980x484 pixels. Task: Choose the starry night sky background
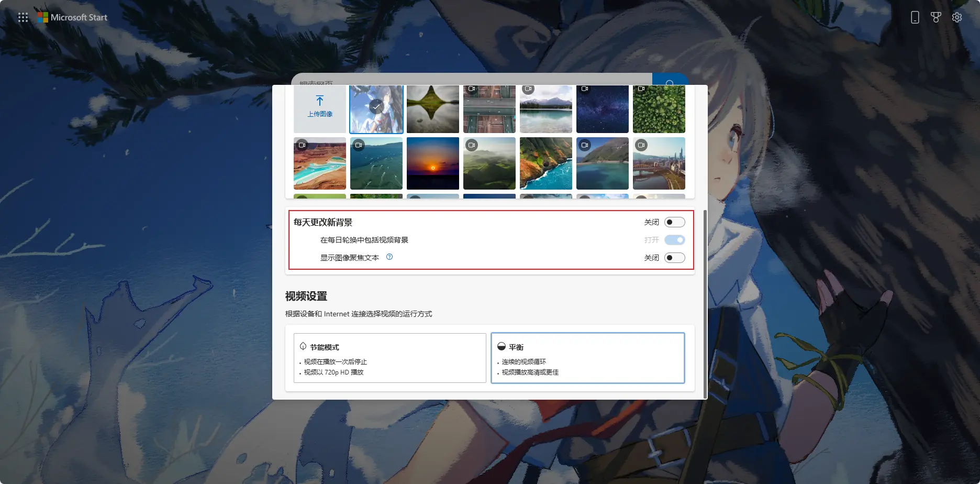point(602,110)
